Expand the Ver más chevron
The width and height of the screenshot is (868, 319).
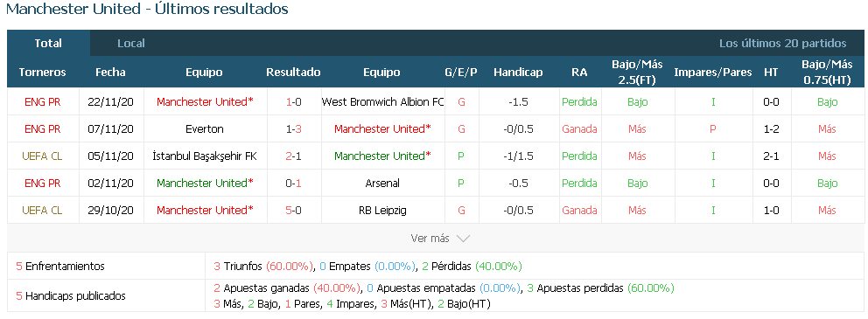click(x=463, y=239)
